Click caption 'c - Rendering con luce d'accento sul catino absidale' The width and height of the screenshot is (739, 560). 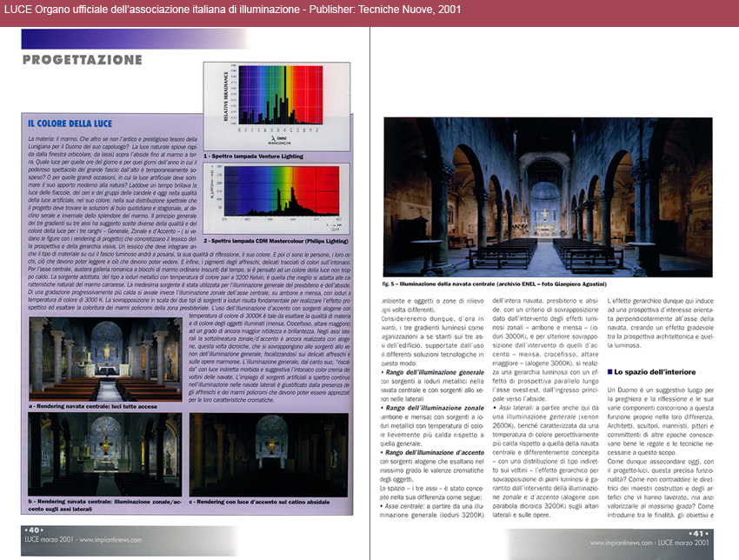pyautogui.click(x=259, y=502)
